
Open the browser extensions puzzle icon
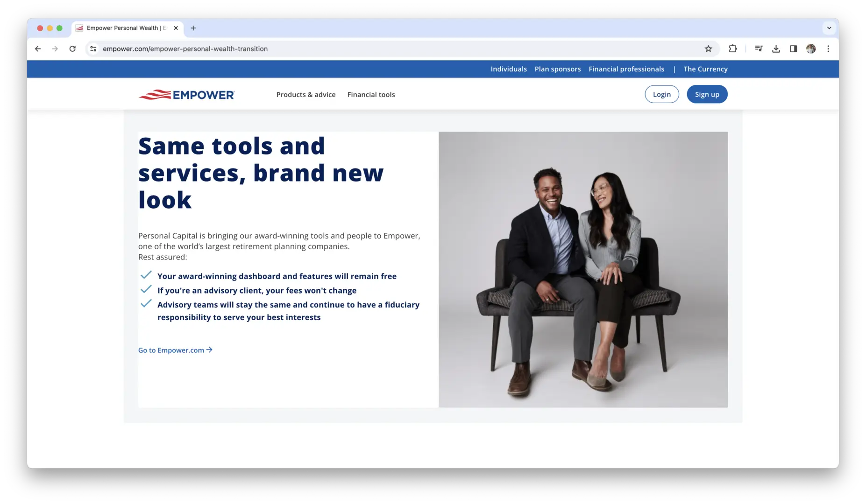[x=732, y=49]
